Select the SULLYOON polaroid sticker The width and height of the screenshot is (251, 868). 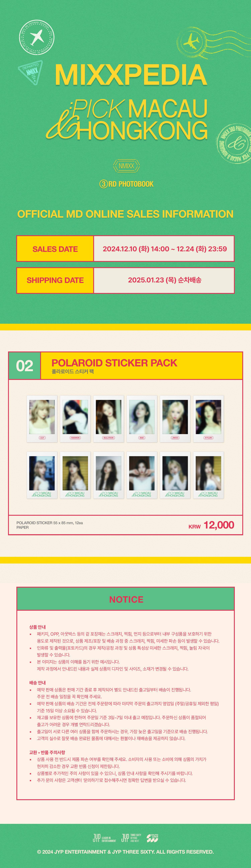[x=109, y=419]
